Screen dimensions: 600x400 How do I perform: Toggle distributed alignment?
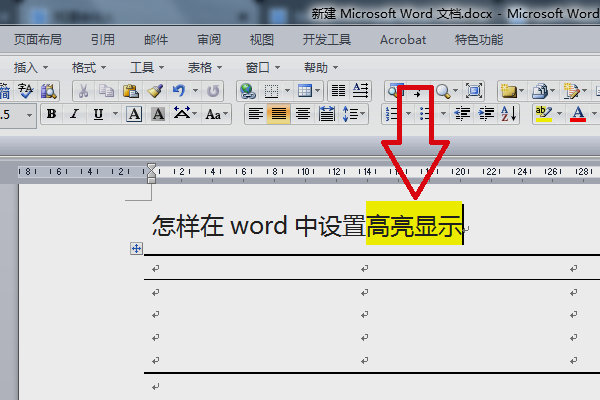pyautogui.click(x=326, y=114)
